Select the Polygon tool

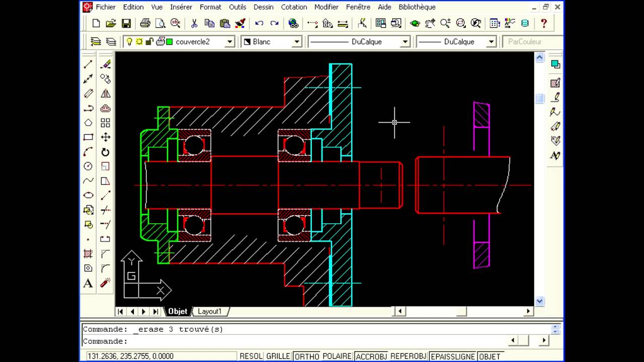pos(88,123)
